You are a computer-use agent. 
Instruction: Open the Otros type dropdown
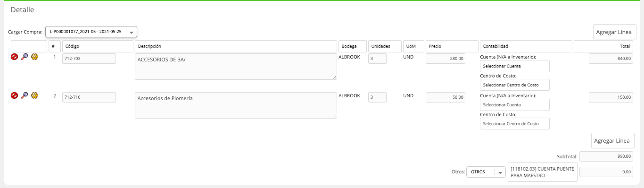point(486,172)
